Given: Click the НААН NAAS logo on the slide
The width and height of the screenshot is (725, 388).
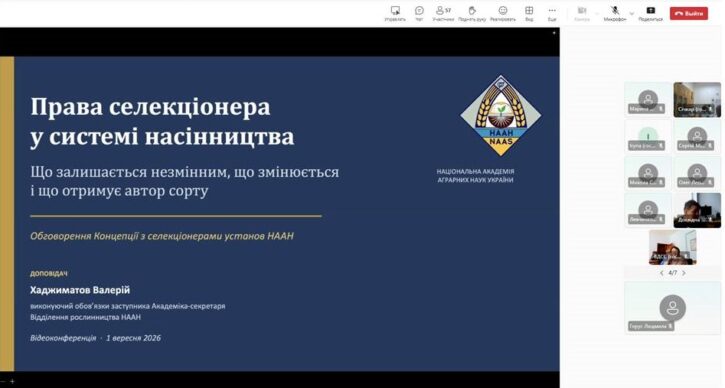Looking at the screenshot, I should pos(501,116).
